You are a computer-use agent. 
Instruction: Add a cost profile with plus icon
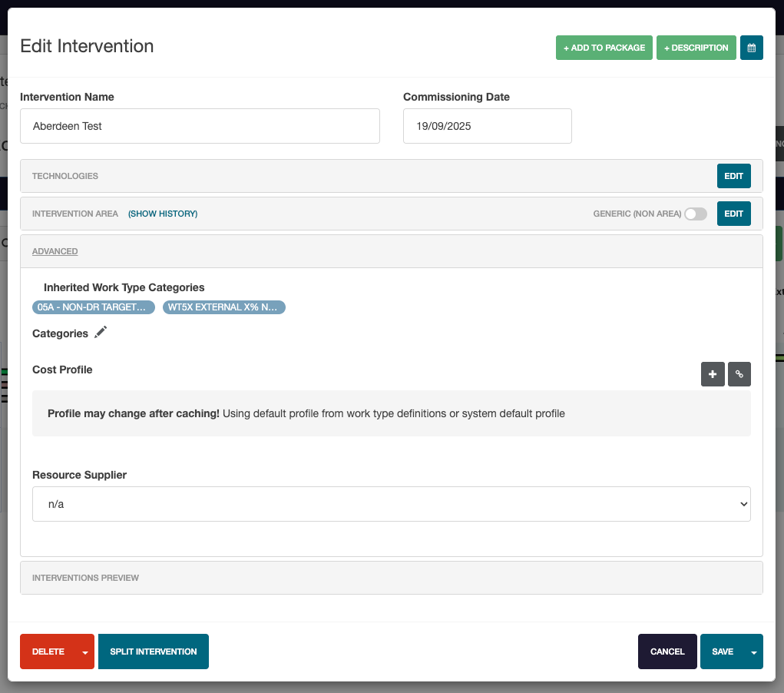[x=712, y=374]
